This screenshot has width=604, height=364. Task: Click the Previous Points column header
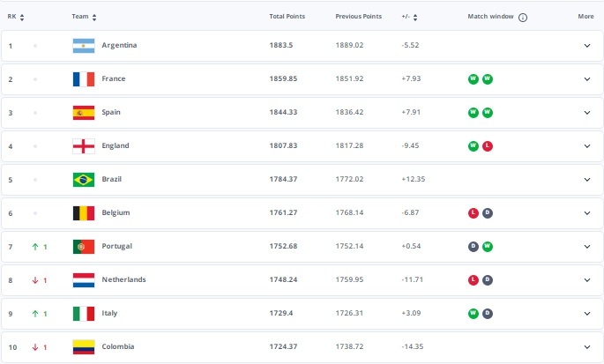[x=358, y=16]
